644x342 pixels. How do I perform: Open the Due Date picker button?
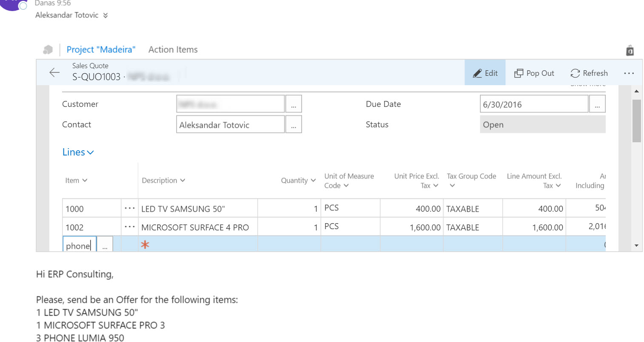click(x=597, y=104)
